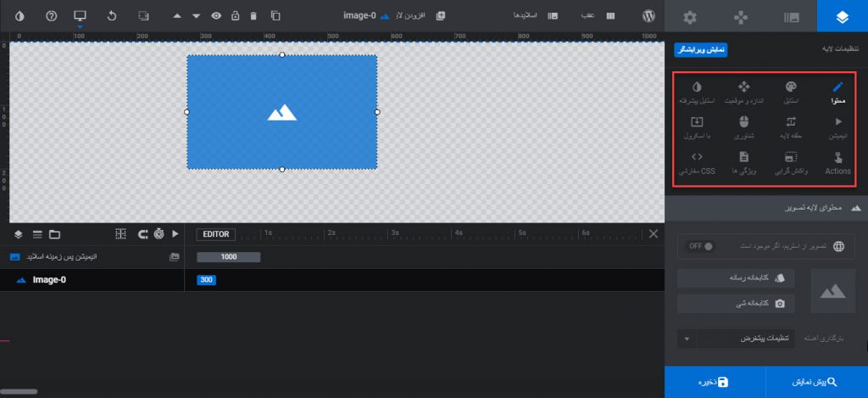The height and width of the screenshot is (398, 868).
Task: Click the timeline grid columns icon
Action: pyautogui.click(x=120, y=234)
